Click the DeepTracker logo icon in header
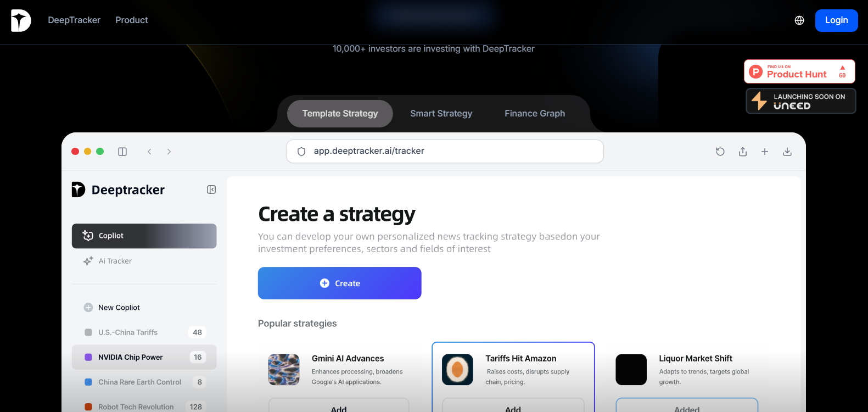Screen dimensions: 868x412 tap(21, 20)
